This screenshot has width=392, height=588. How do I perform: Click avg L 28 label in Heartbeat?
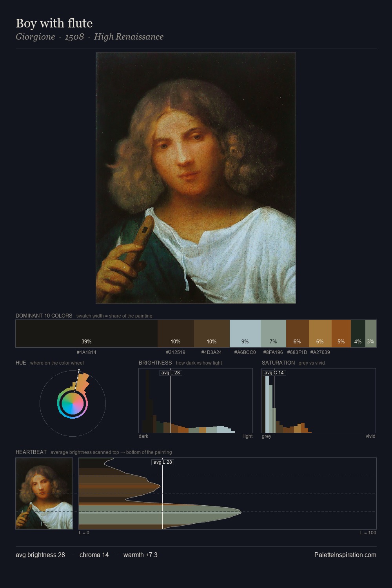[163, 462]
